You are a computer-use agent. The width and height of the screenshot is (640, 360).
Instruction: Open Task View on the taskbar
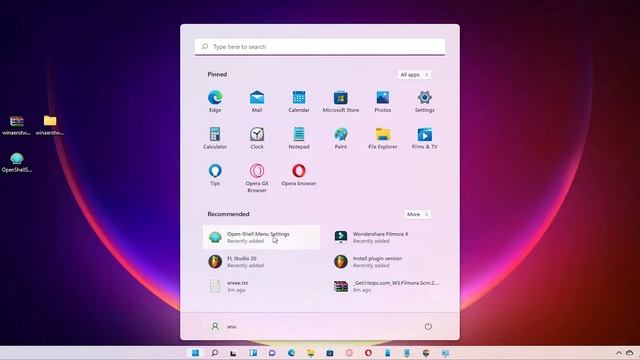[x=233, y=353]
